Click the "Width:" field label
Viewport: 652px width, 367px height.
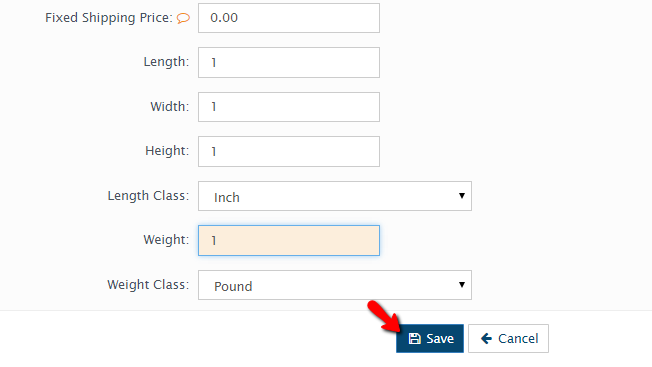click(170, 107)
